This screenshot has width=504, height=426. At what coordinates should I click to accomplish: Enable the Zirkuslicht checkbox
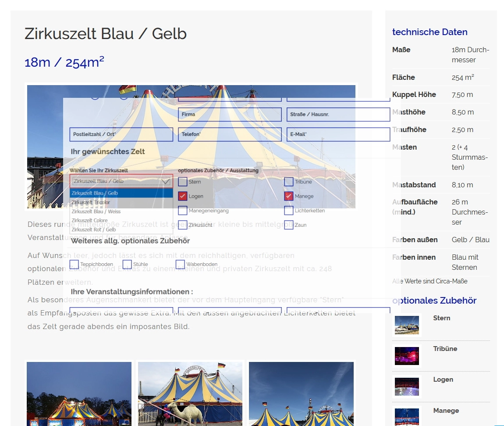183,225
